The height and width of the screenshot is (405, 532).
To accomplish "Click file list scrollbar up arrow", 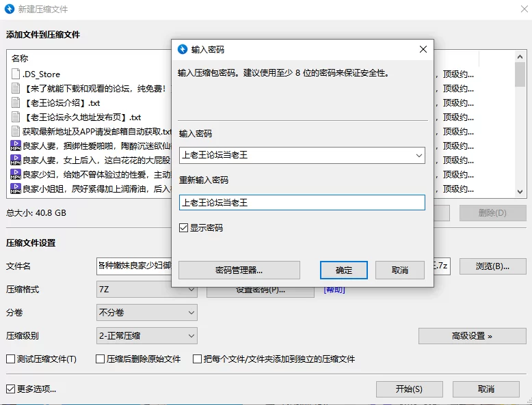I will tap(520, 57).
